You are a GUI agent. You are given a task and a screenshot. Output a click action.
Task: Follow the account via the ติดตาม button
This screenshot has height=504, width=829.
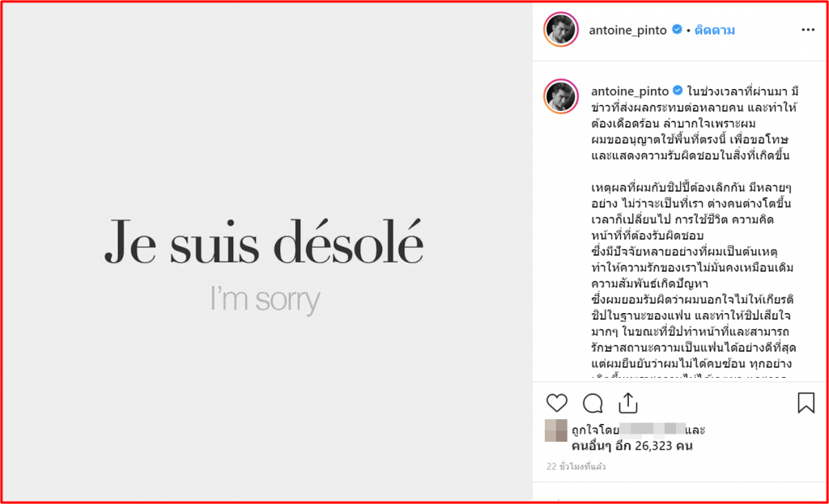tap(714, 30)
